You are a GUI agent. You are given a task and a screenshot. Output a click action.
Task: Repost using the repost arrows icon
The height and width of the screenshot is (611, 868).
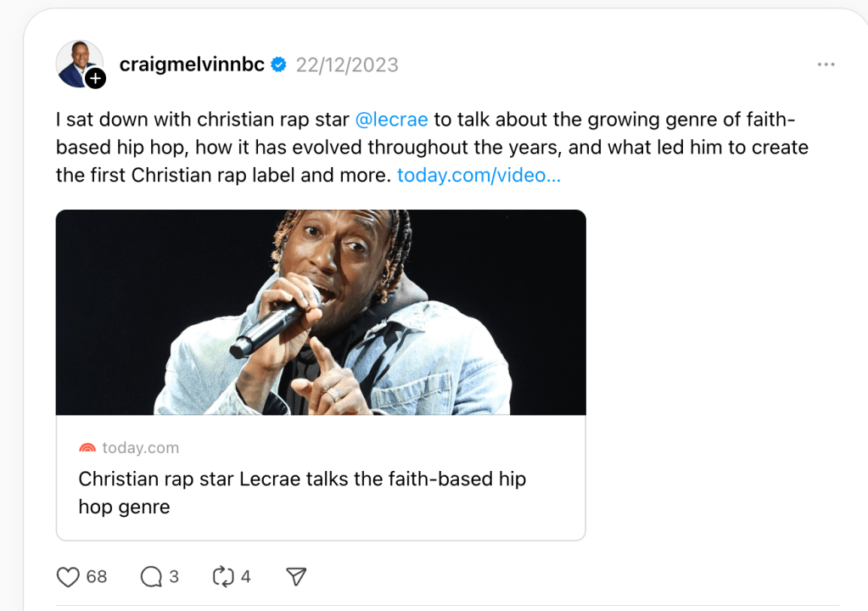pos(222,577)
